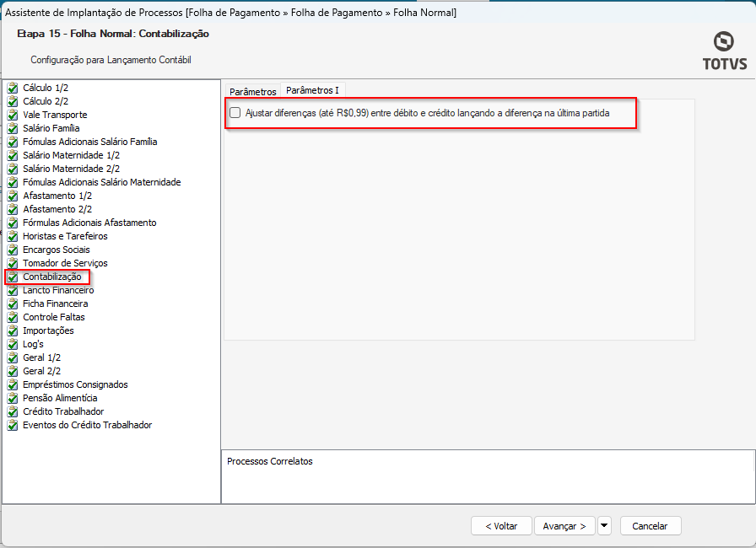Click the checkmark icon next to Encargos Sociais
Image resolution: width=756 pixels, height=548 pixels.
(13, 250)
